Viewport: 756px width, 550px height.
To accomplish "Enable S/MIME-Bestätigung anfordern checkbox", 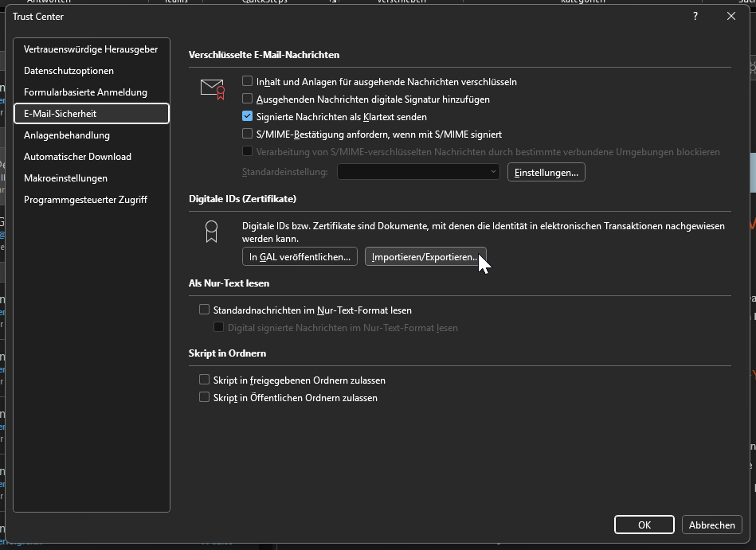I will coord(248,135).
